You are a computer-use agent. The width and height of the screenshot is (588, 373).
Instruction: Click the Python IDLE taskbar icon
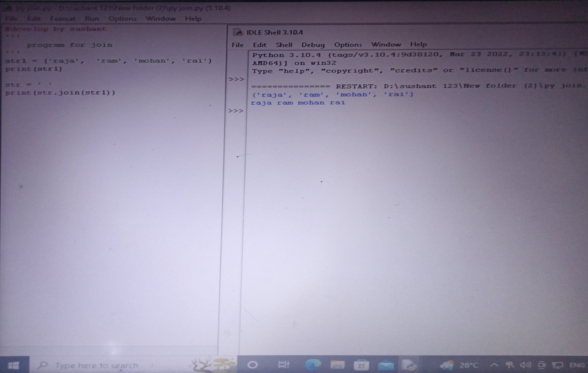[x=409, y=365]
